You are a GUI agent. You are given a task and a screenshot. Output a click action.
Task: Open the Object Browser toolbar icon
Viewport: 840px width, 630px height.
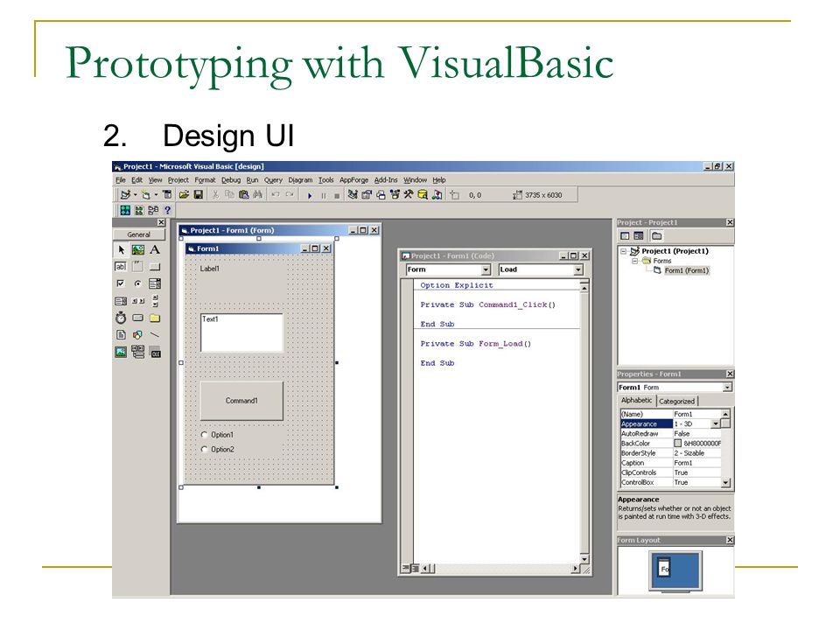[395, 195]
